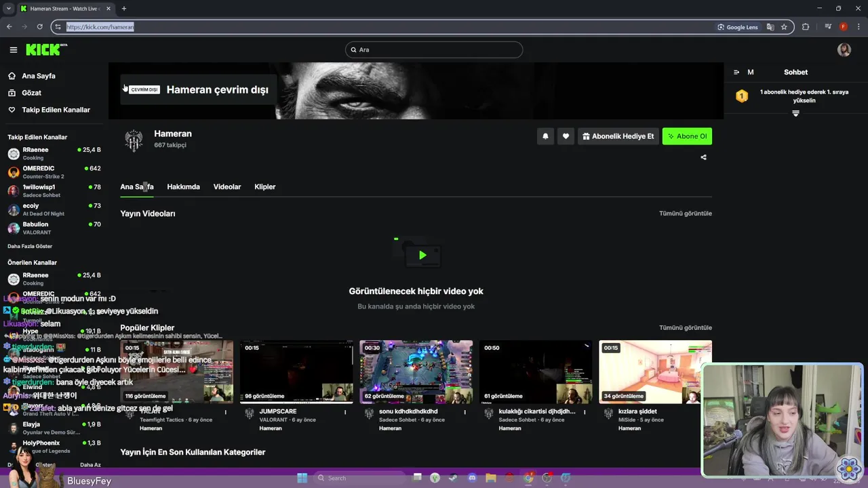This screenshot has height=488, width=868.
Task: Expand the gift leaderboard chevron
Action: tap(796, 113)
